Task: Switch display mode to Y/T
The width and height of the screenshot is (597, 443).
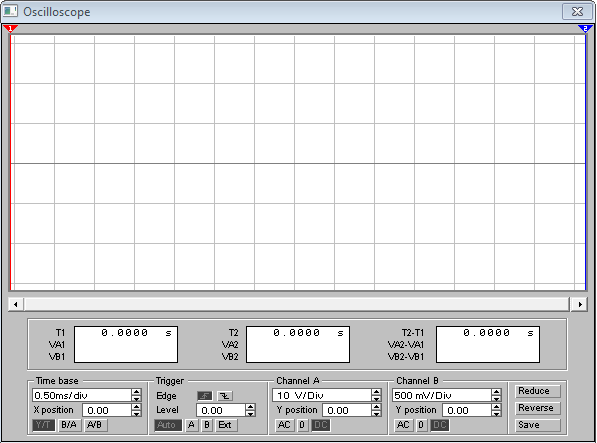Action: click(x=43, y=425)
